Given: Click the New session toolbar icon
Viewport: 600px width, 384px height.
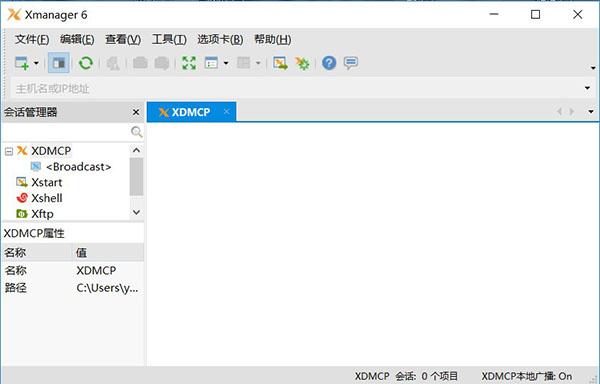Looking at the screenshot, I should (x=22, y=63).
